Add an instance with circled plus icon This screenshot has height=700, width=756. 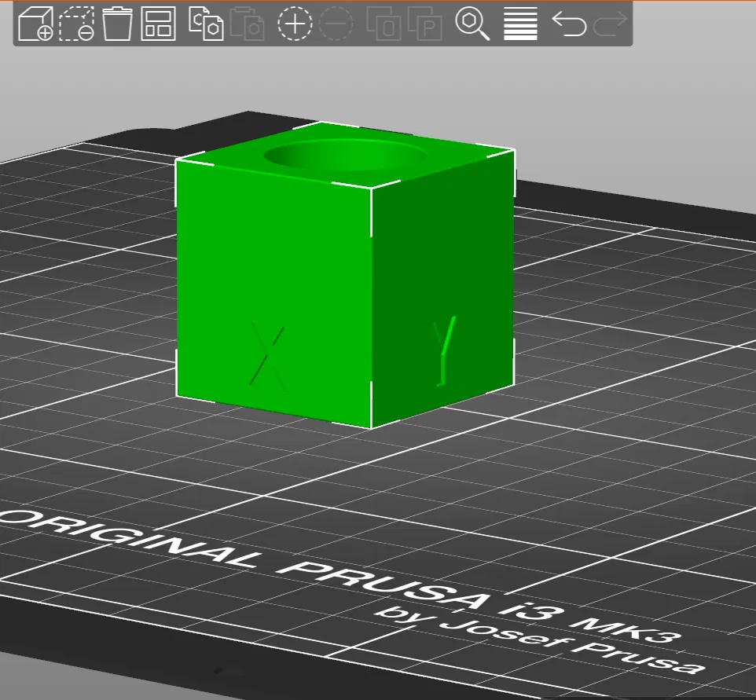coord(295,24)
